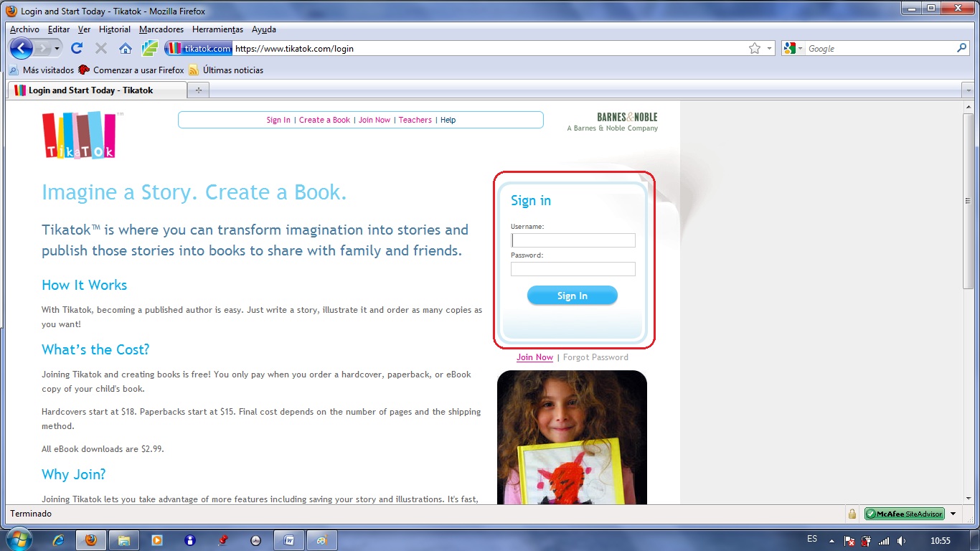This screenshot has width=980, height=551.
Task: Reload the page with the refresh icon
Action: pyautogui.click(x=77, y=48)
